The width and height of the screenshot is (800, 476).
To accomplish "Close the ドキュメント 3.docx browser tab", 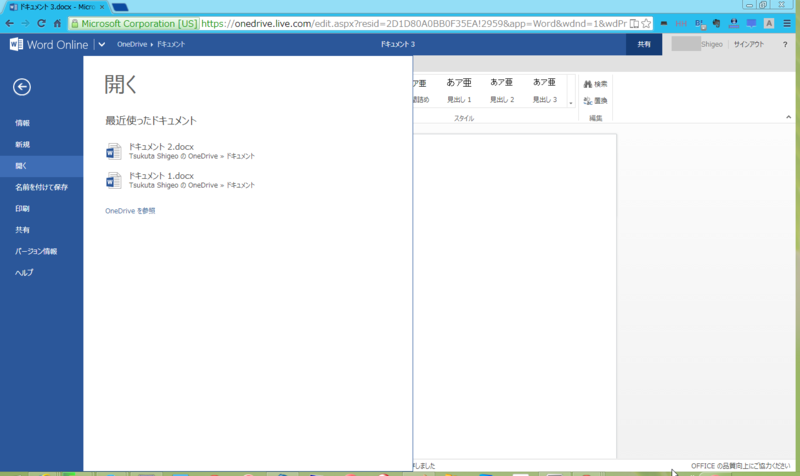I will pos(102,7).
